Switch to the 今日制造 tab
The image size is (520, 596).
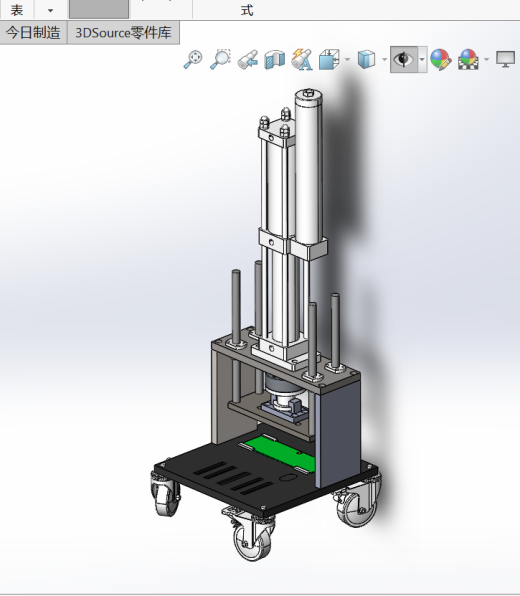(33, 33)
